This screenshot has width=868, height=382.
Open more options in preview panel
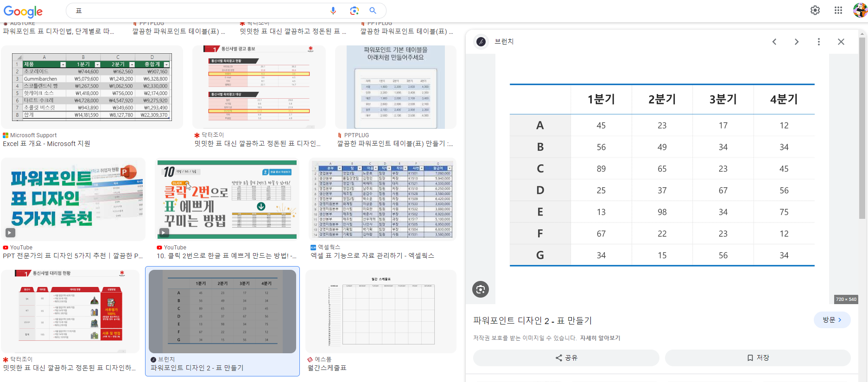819,42
